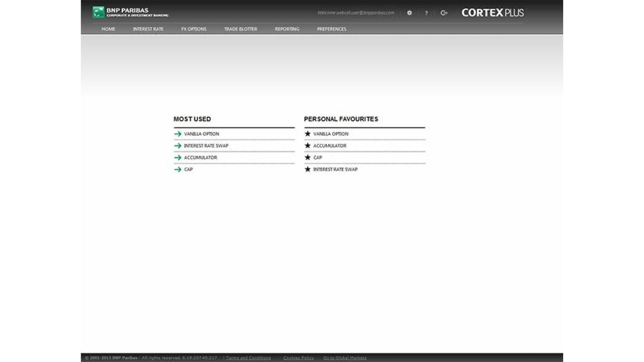Screen dimensions: 644x362
Task: Toggle the star next to Cap favourite
Action: [x=307, y=157]
